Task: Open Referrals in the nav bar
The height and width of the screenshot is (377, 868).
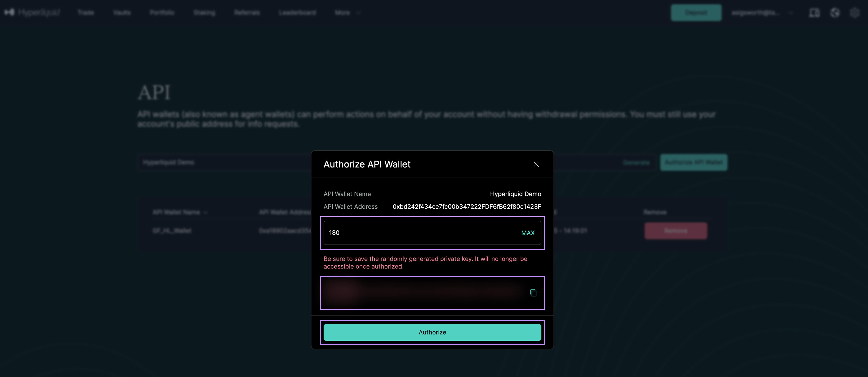Action: (x=247, y=12)
